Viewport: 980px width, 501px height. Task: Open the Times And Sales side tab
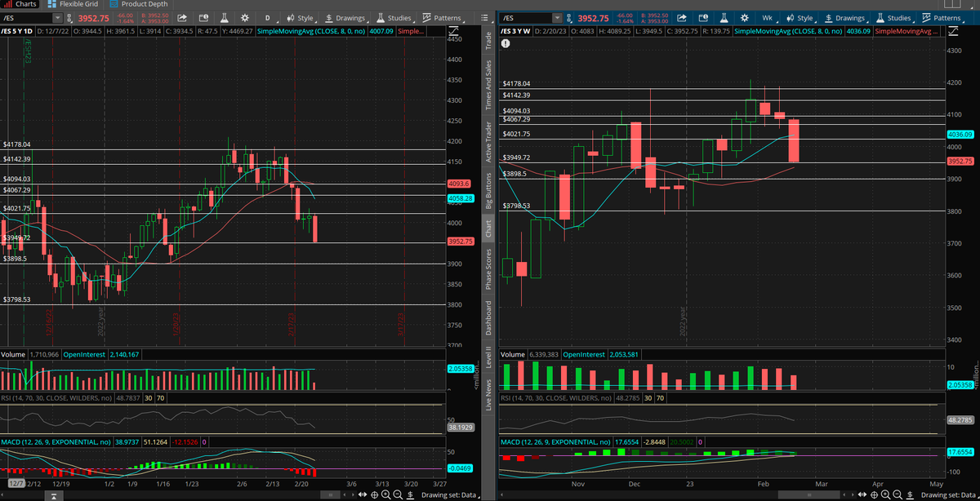coord(488,85)
